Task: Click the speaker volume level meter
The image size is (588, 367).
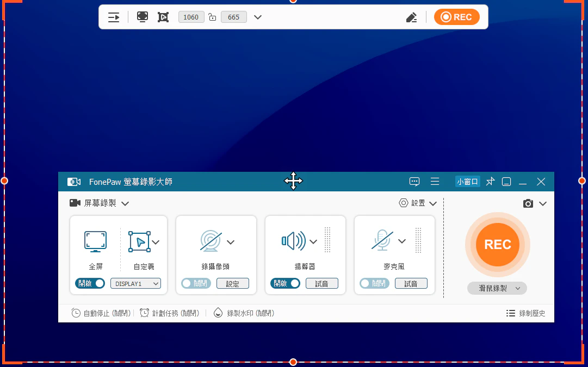Action: tap(327, 240)
